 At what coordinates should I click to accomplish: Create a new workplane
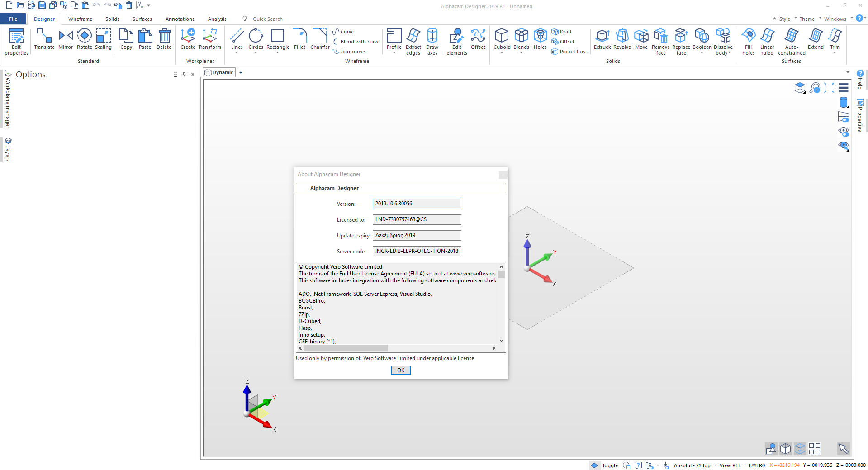tap(188, 39)
